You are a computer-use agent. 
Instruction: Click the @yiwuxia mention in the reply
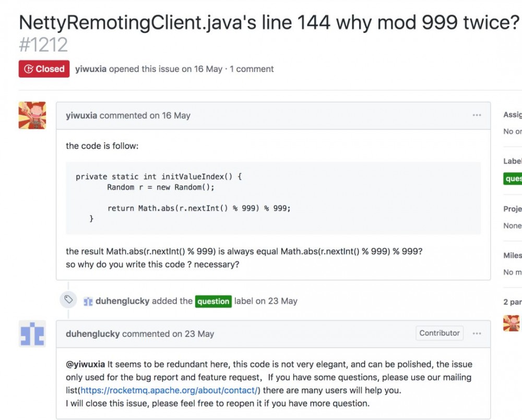point(85,364)
